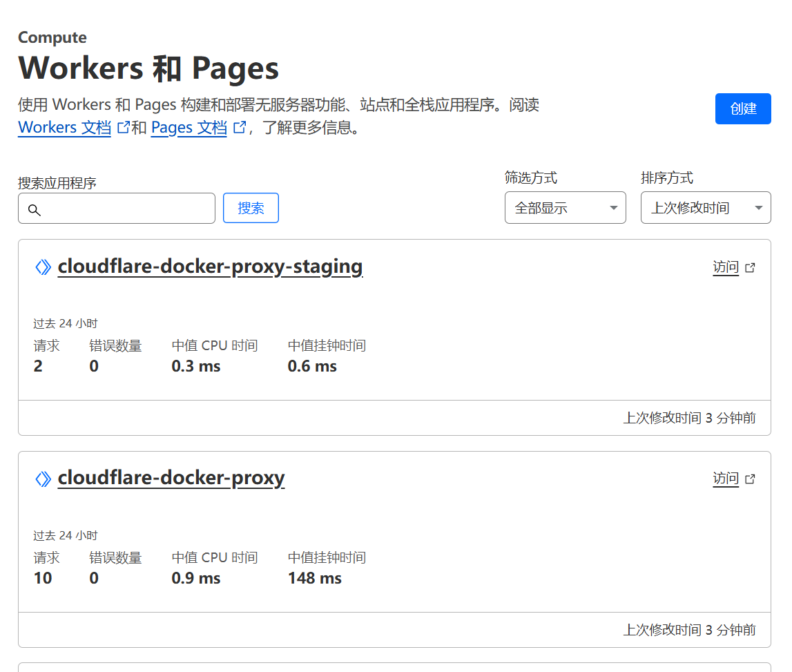The height and width of the screenshot is (672, 792).
Task: Open the Pages 文档 link
Action: [189, 128]
